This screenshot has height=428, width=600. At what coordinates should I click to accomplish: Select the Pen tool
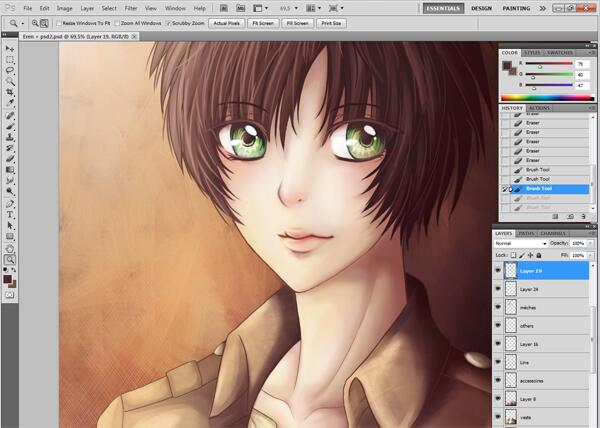pyautogui.click(x=10, y=204)
